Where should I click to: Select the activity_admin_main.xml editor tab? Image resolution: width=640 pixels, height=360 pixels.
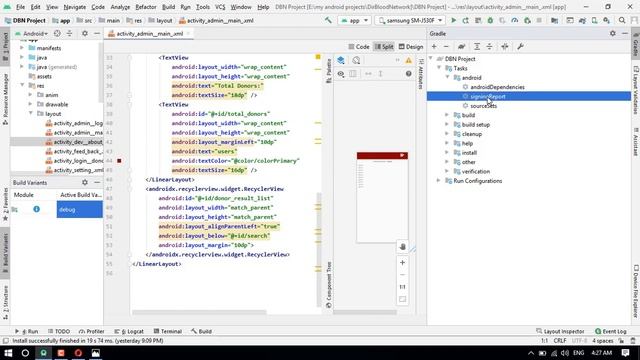point(149,33)
